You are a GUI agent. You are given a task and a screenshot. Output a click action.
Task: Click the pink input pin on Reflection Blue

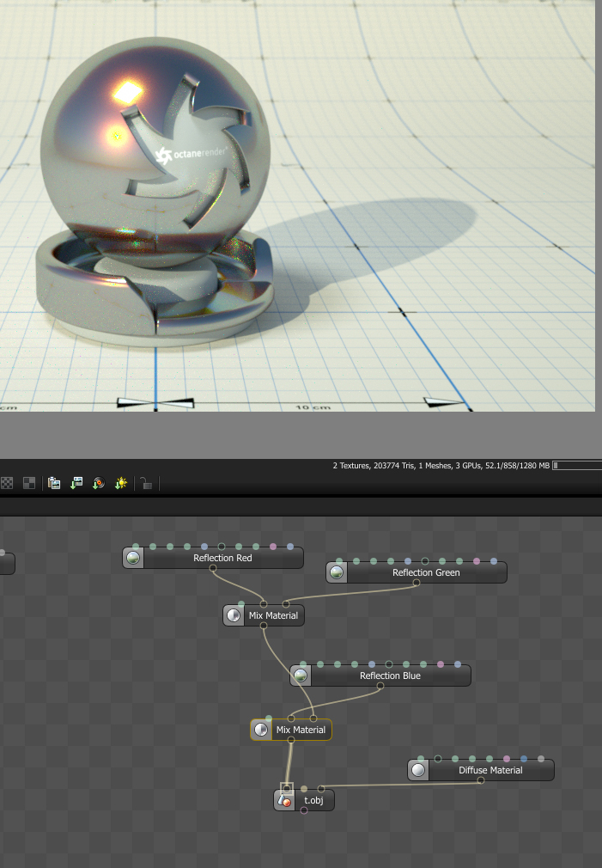click(441, 664)
